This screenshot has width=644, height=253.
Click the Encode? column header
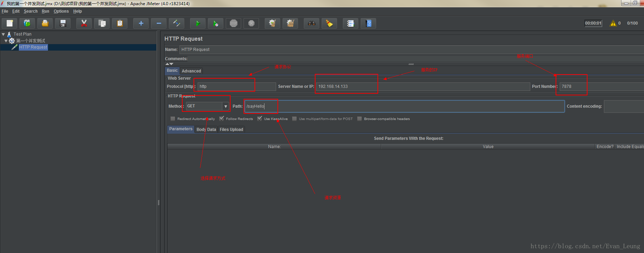pos(605,147)
